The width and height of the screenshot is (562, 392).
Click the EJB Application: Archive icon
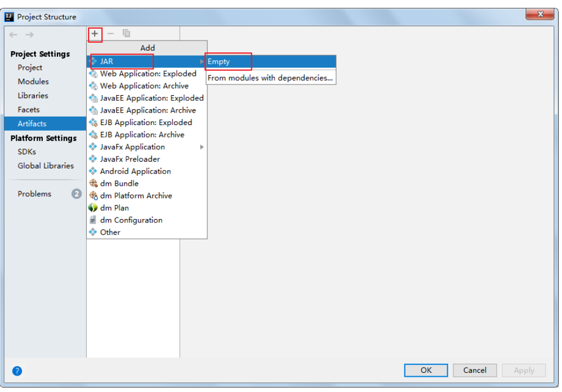93,135
